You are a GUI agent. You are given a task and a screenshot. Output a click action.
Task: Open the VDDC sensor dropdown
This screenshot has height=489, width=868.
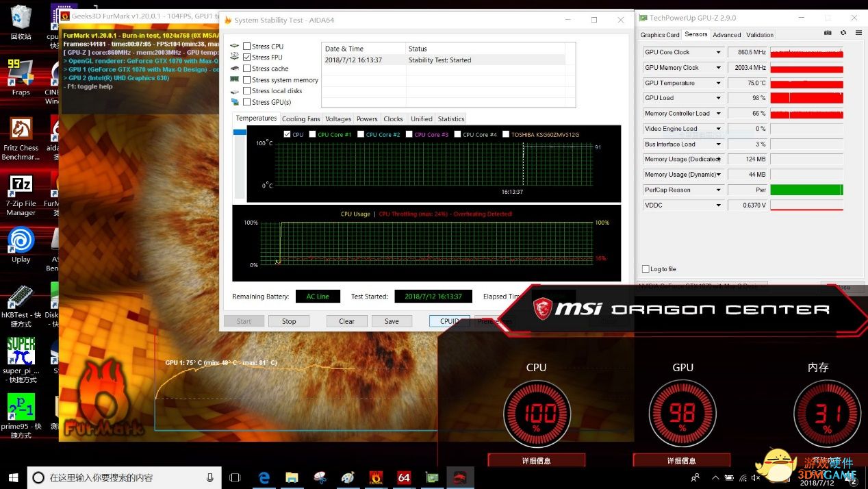(x=718, y=205)
